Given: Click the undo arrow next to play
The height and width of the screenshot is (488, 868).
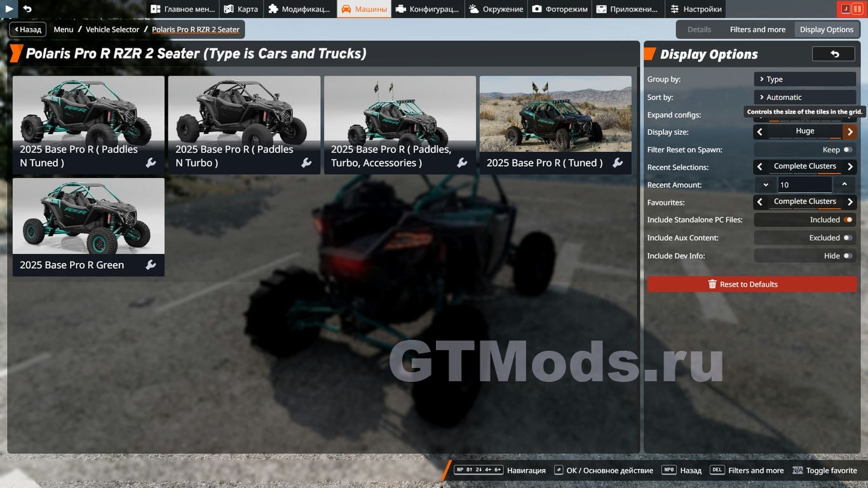Looking at the screenshot, I should tap(27, 9).
